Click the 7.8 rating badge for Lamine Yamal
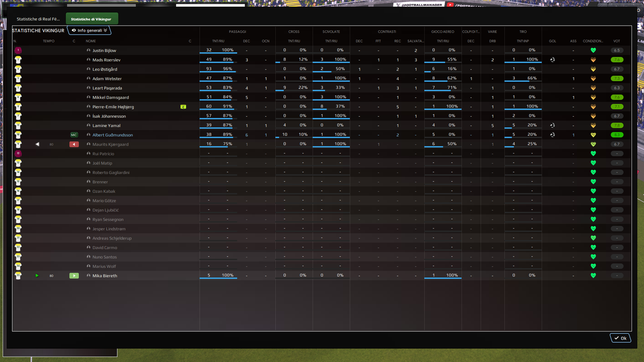Viewport: 644px width, 362px height. click(617, 125)
